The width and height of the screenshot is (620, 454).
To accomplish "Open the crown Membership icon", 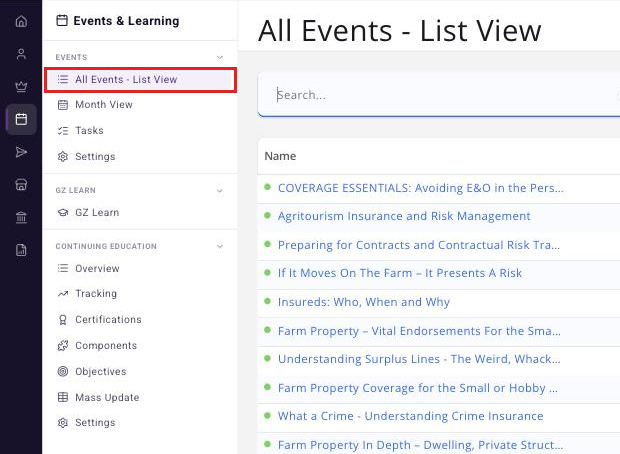I will click(21, 86).
